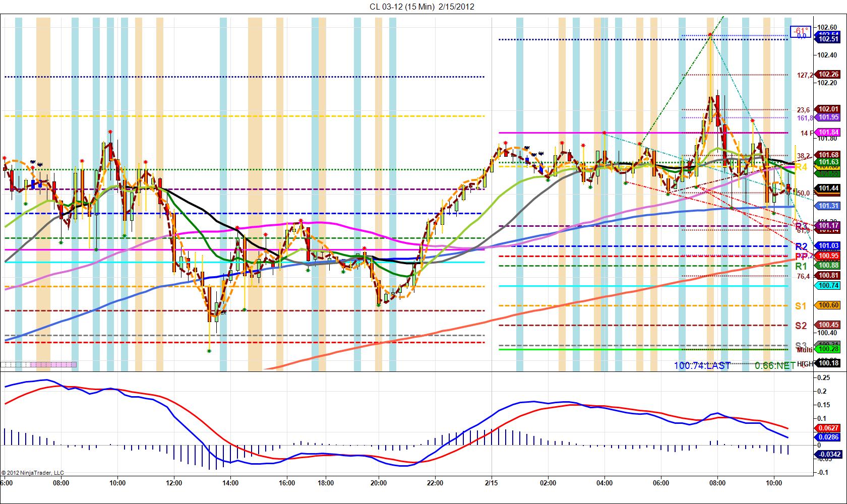This screenshot has width=847, height=504.
Task: Click the 102.60 price axis label
Action: pos(827,27)
